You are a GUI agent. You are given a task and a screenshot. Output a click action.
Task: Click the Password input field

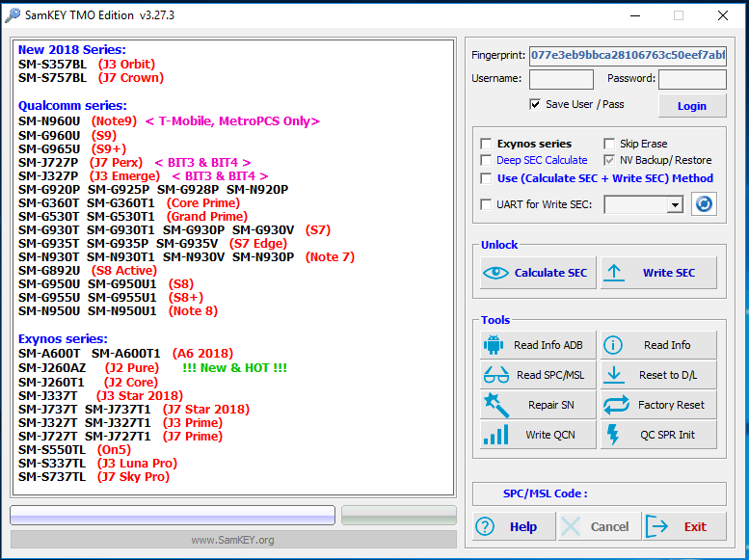pos(692,79)
